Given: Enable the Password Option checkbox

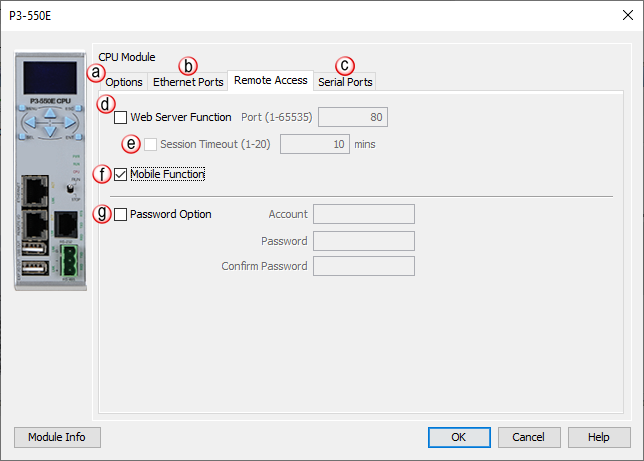Looking at the screenshot, I should coord(121,213).
